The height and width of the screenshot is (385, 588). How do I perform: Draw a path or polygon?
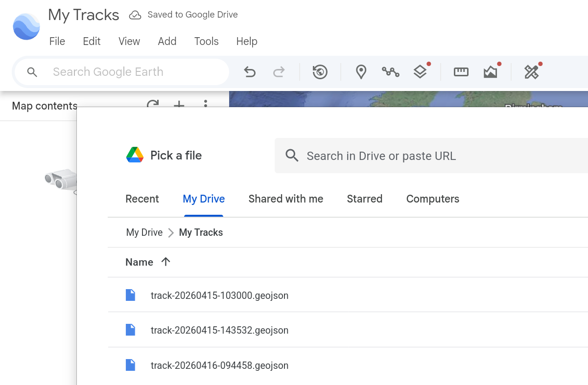pos(390,72)
